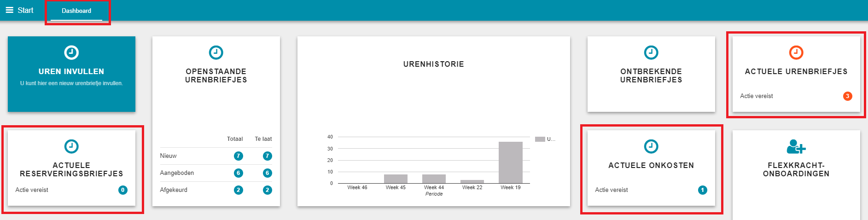Screen dimensions: 868x220
Task: Click the Week 45 bar in chart
Action: (396, 179)
